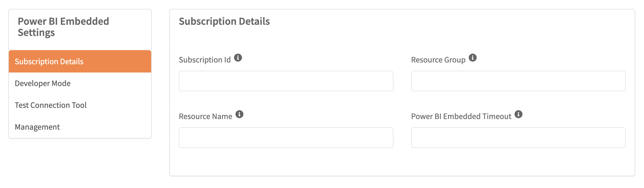
Task: Click the Resource Group label text
Action: [x=438, y=60]
